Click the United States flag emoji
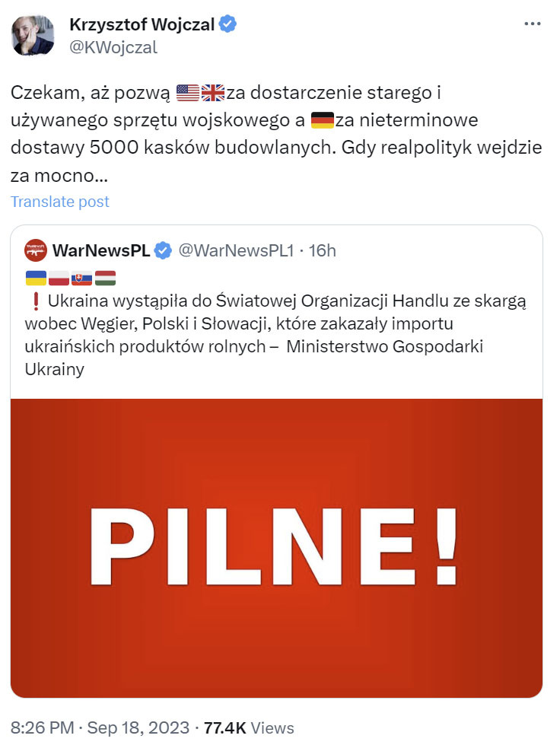 click(x=187, y=93)
